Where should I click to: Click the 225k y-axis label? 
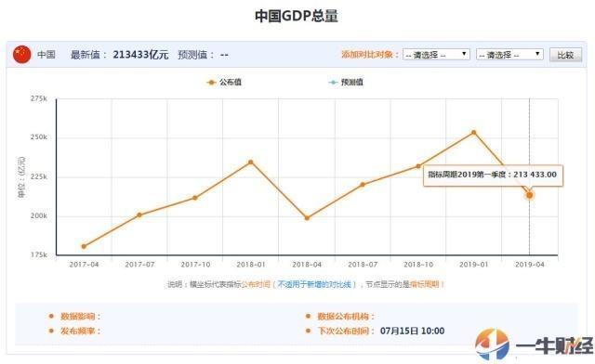click(39, 176)
